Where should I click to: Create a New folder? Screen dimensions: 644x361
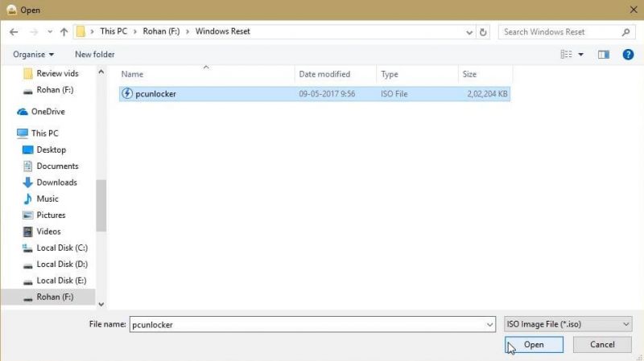point(95,54)
